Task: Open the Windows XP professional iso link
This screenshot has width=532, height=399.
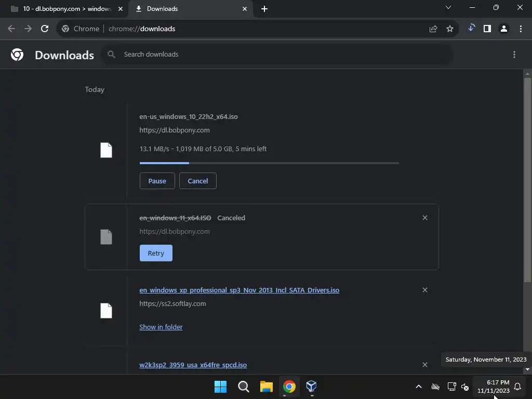Action: tap(239, 290)
